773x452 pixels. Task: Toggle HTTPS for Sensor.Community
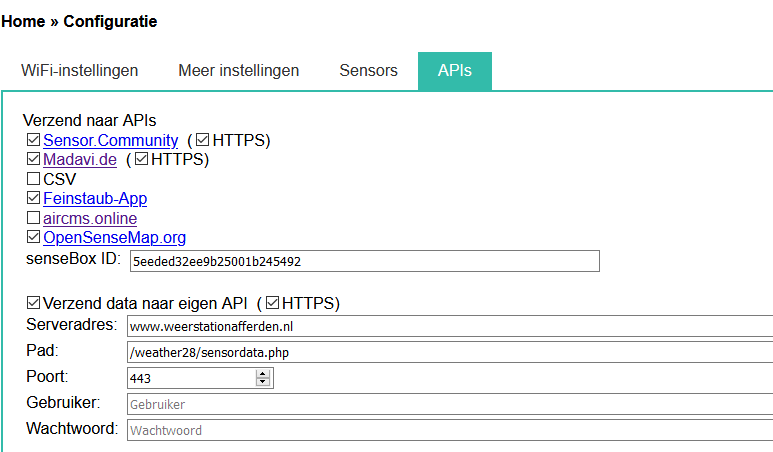click(x=203, y=141)
